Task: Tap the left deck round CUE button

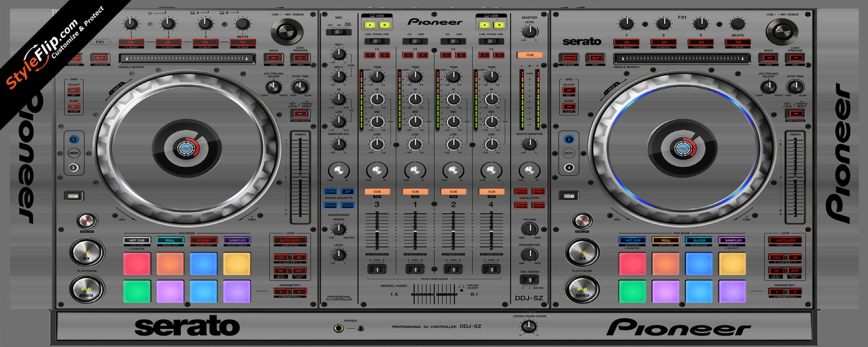Action: coord(87,252)
